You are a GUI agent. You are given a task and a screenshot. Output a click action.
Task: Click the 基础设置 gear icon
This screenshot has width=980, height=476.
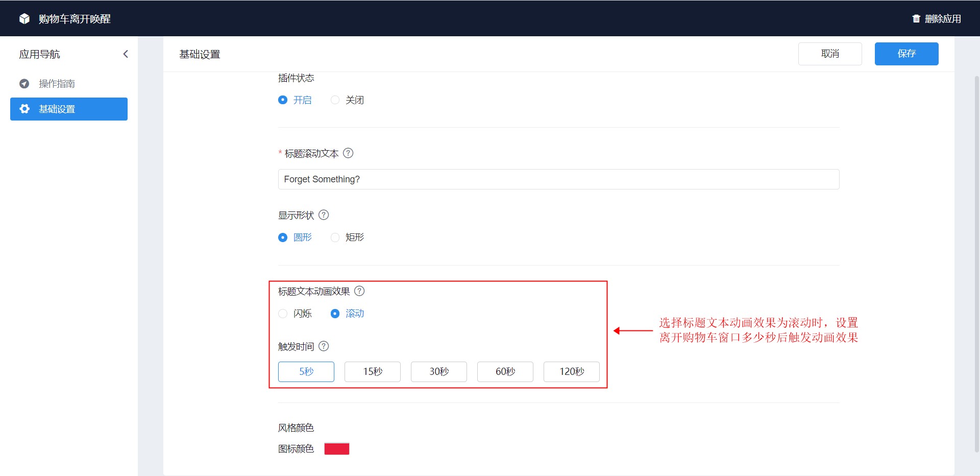click(x=24, y=109)
